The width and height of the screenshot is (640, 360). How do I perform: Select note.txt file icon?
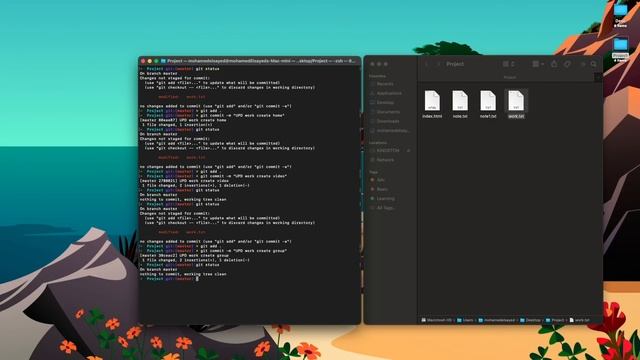[x=460, y=100]
